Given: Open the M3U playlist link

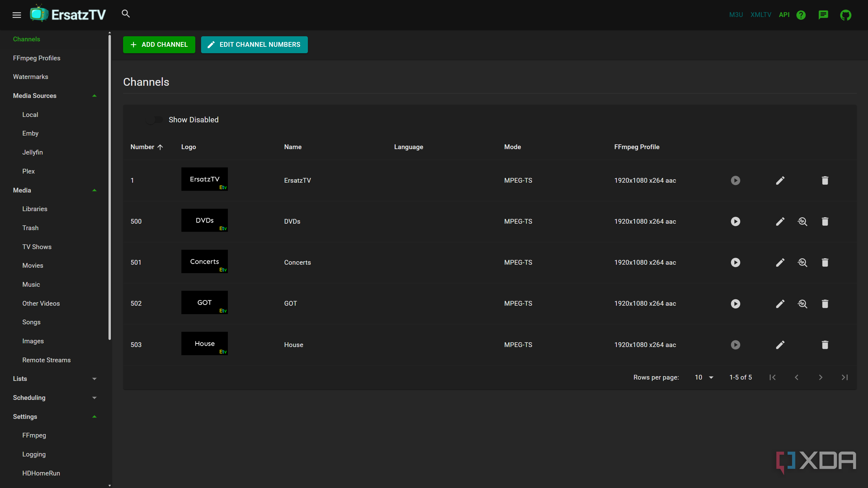Looking at the screenshot, I should click(736, 15).
